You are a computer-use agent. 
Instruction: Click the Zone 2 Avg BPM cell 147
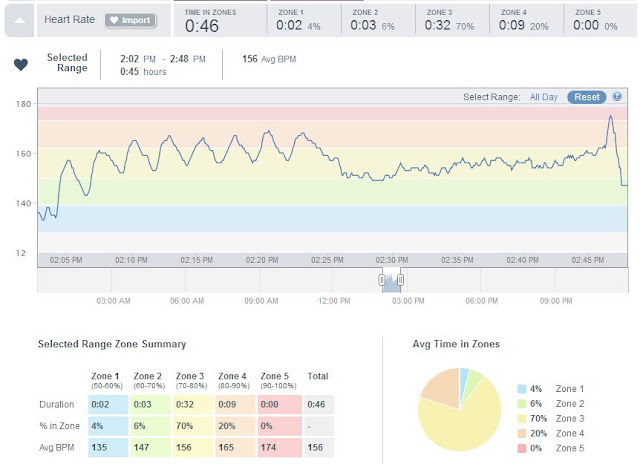(x=150, y=448)
